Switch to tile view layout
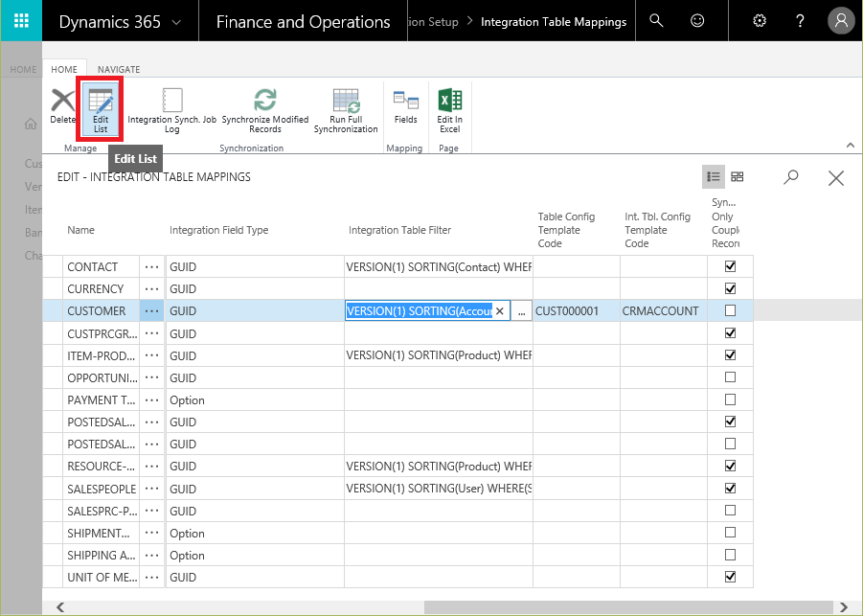This screenshot has height=616, width=863. click(x=737, y=176)
